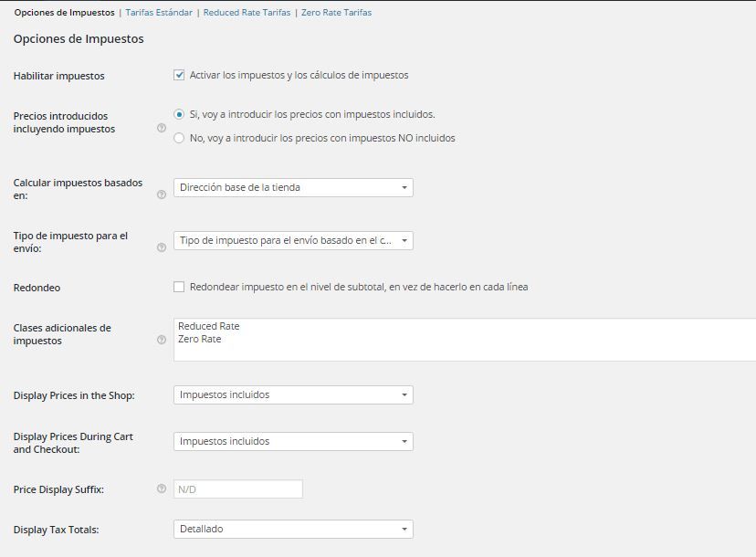Open the 'Dirección base de la tienda' dropdown
756x557 pixels.
(293, 187)
